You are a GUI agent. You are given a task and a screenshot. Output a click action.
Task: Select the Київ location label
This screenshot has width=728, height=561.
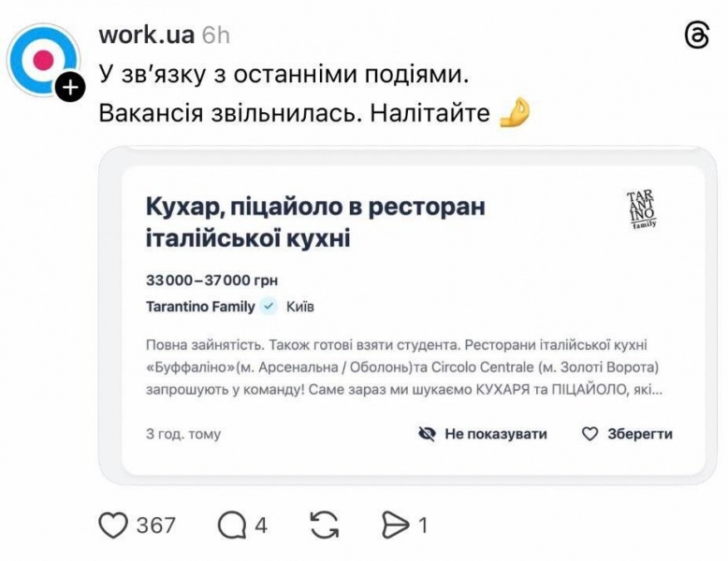click(300, 307)
